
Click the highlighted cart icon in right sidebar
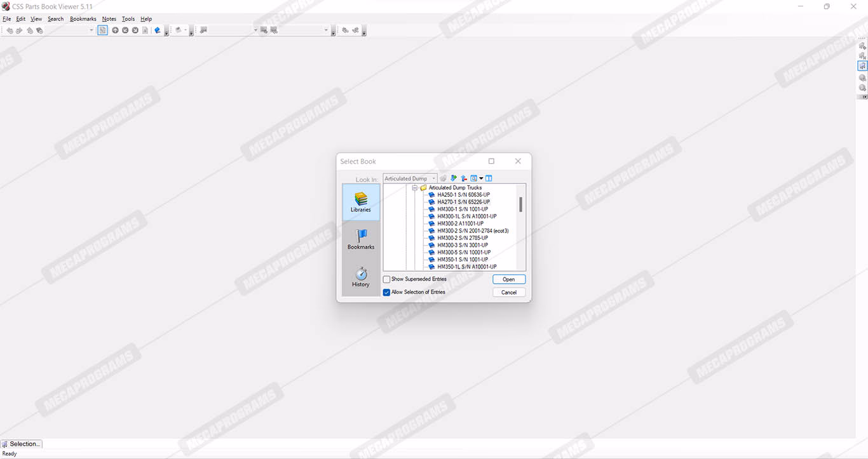pyautogui.click(x=862, y=66)
